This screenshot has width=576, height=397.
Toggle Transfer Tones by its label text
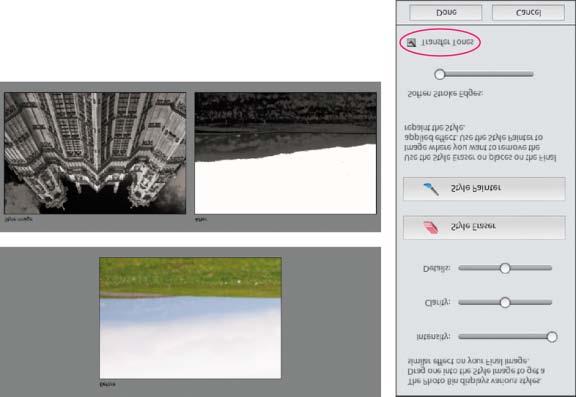(447, 42)
